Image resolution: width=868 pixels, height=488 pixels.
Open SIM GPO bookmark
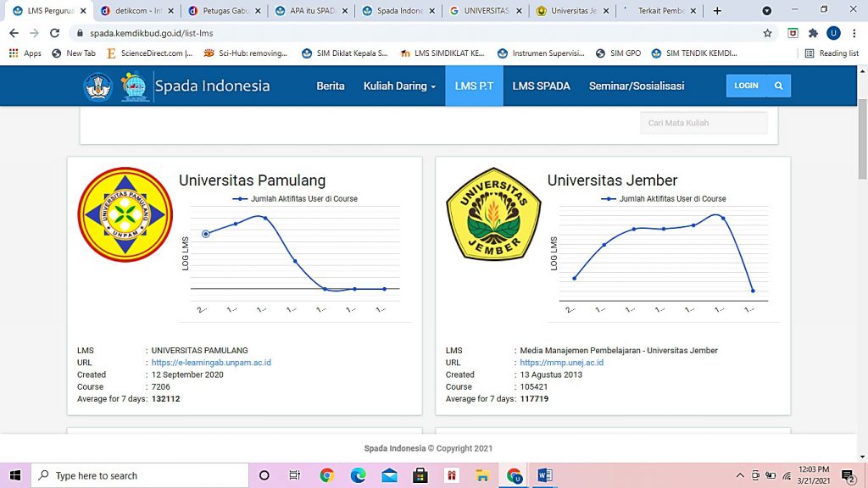point(618,53)
